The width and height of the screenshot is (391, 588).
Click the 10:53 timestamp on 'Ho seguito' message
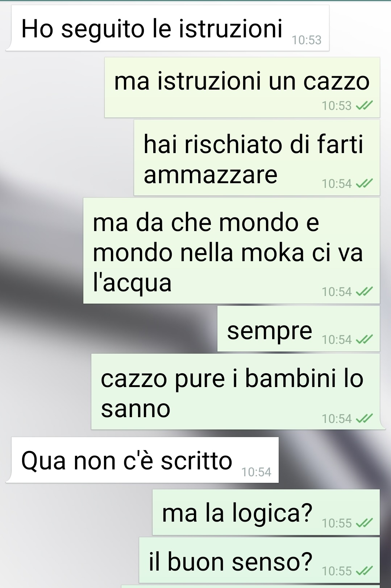[307, 40]
